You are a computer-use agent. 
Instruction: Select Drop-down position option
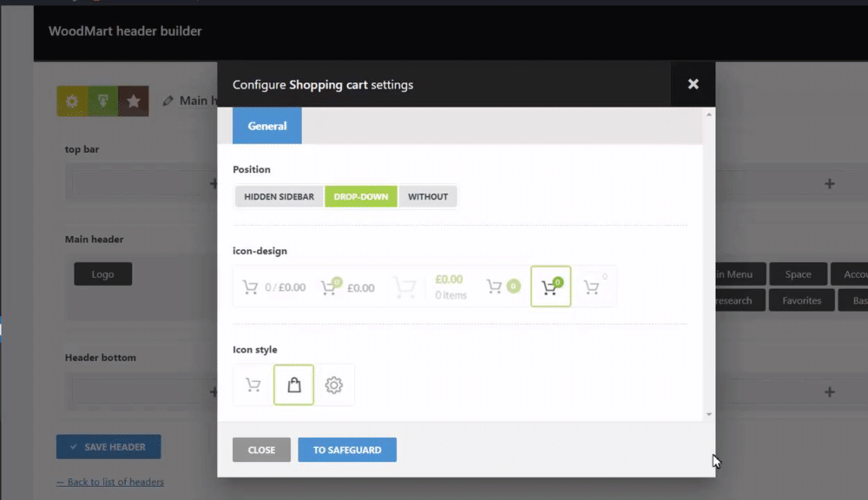pyautogui.click(x=361, y=196)
